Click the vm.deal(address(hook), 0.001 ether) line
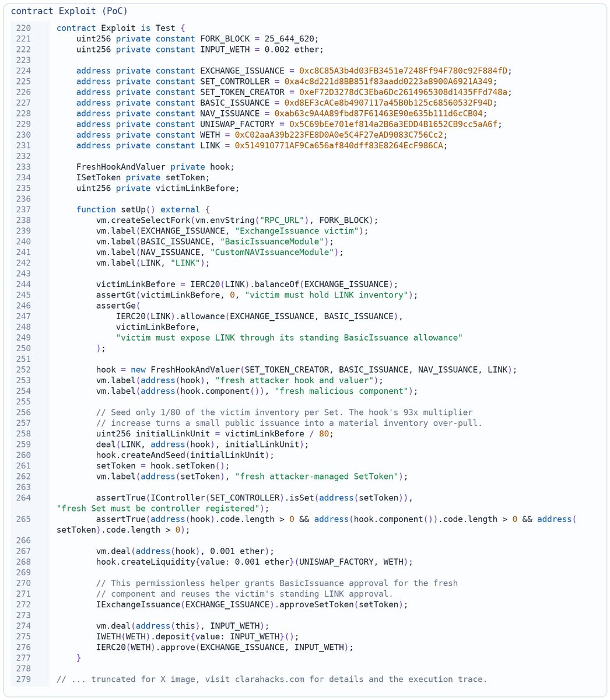610x700 pixels. pyautogui.click(x=185, y=551)
